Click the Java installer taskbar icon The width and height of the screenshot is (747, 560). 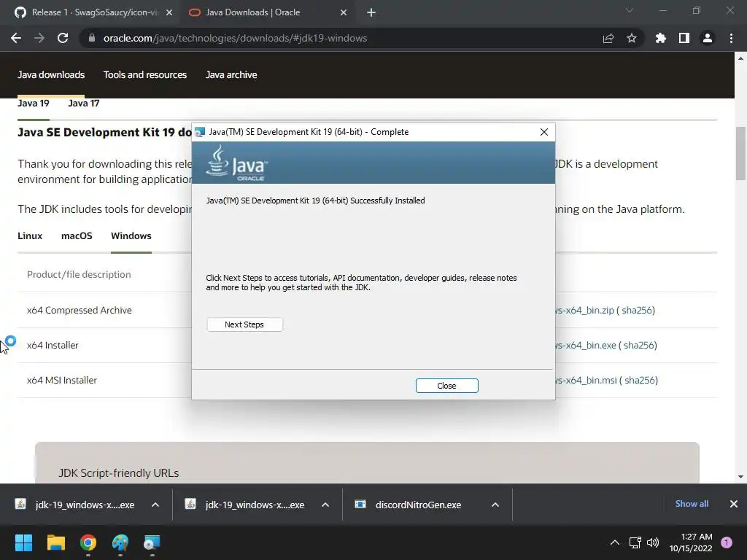[x=152, y=542]
